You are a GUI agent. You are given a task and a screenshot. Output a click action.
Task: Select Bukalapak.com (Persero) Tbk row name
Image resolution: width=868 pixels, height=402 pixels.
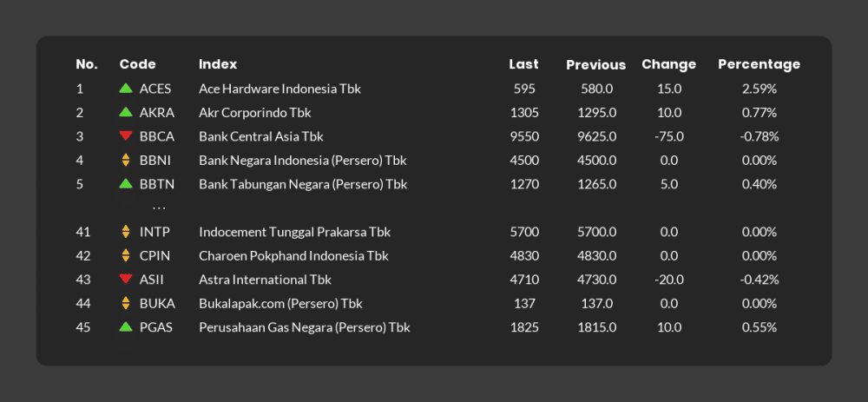click(x=280, y=303)
